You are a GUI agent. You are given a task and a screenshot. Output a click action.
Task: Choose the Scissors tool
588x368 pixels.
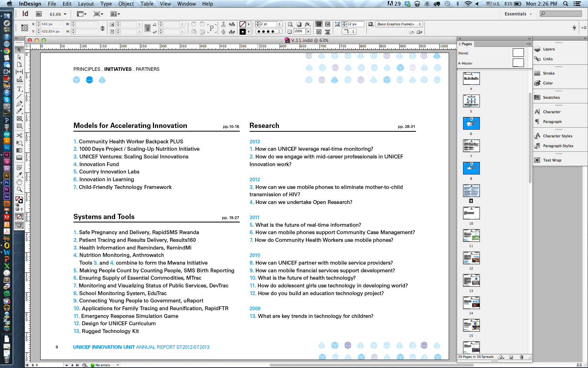20,136
